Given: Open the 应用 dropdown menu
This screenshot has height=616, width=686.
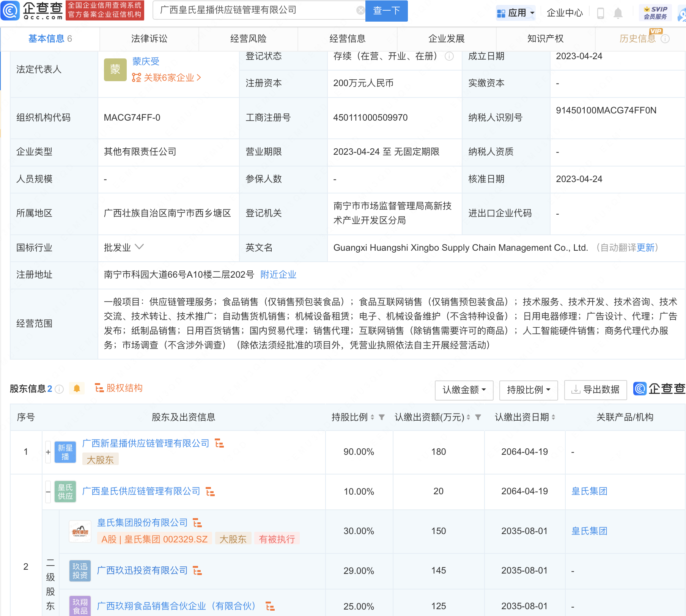Looking at the screenshot, I should 516,13.
